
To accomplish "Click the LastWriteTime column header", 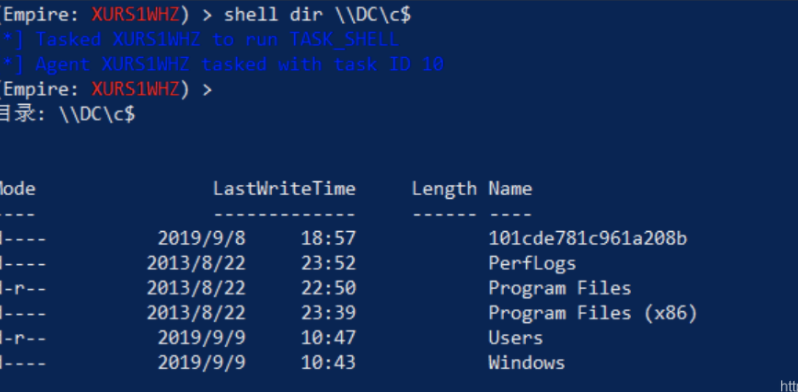I will [x=284, y=189].
